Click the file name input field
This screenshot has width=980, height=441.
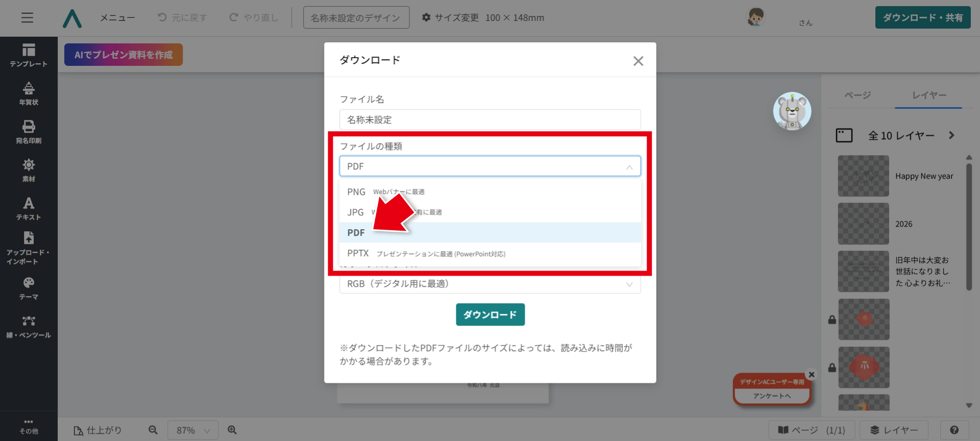[489, 120]
